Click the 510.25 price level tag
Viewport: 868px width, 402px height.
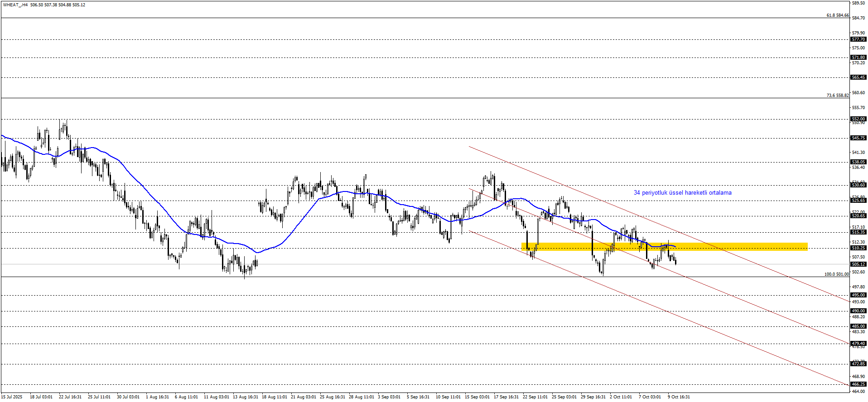pyautogui.click(x=858, y=248)
